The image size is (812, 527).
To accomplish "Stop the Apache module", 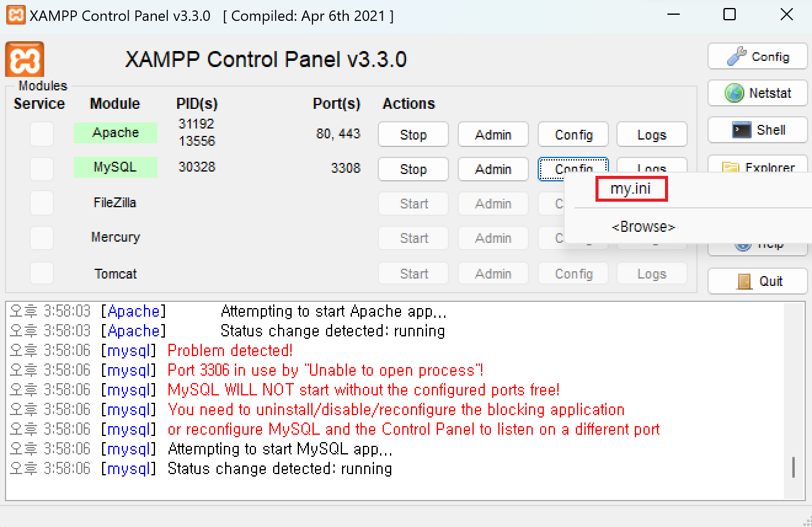I will click(x=413, y=134).
